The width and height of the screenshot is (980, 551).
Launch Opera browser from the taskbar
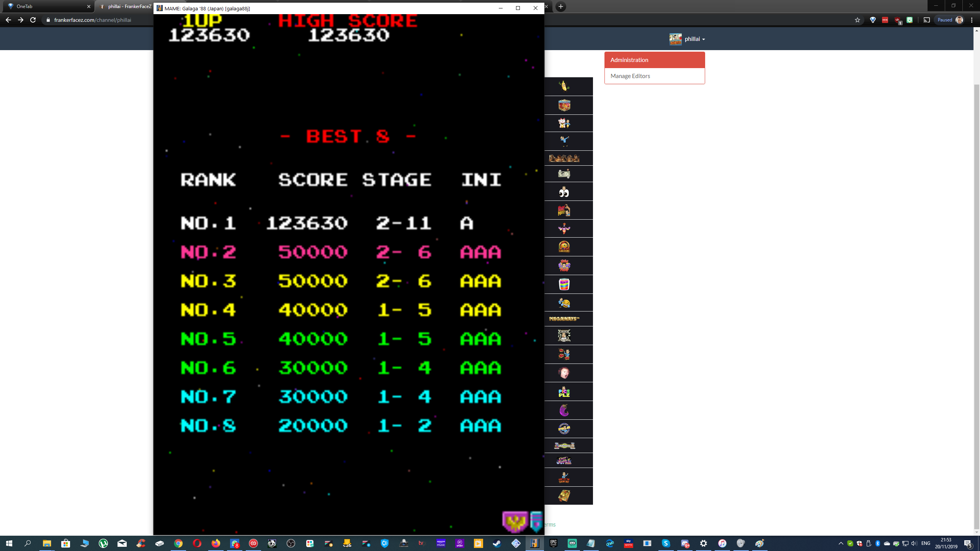tap(197, 543)
